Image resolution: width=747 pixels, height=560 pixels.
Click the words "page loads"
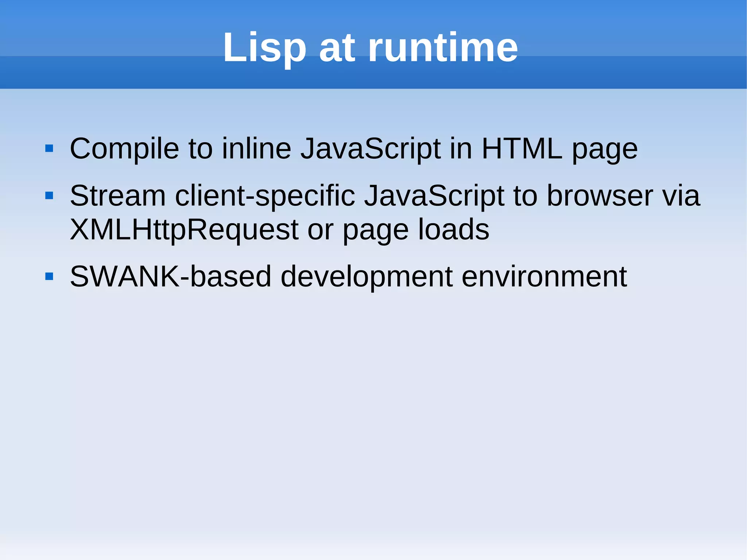pos(416,229)
